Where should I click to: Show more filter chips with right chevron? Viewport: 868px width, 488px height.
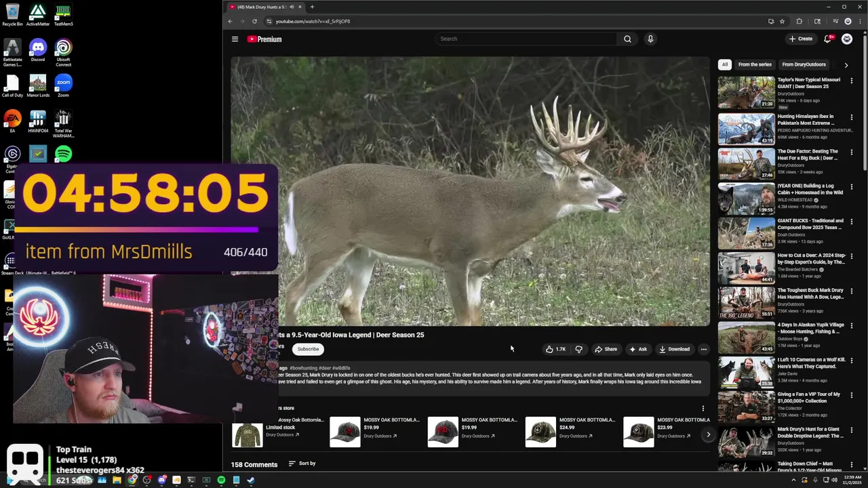pyautogui.click(x=846, y=65)
